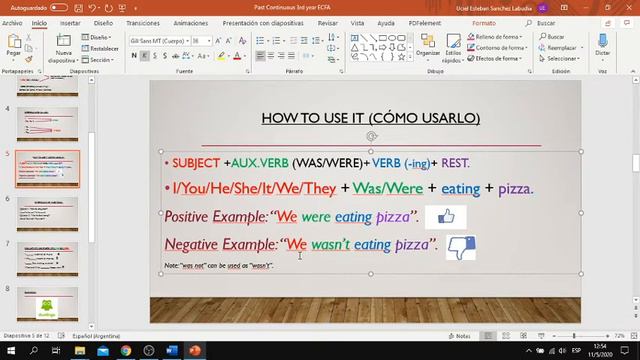Viewport: 640px width, 360px height.
Task: Click the Nueva diapositiva icon
Action: click(63, 41)
